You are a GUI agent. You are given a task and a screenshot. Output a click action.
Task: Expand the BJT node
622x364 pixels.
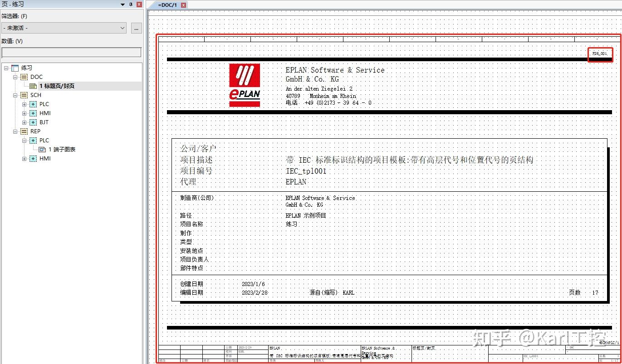tap(24, 122)
